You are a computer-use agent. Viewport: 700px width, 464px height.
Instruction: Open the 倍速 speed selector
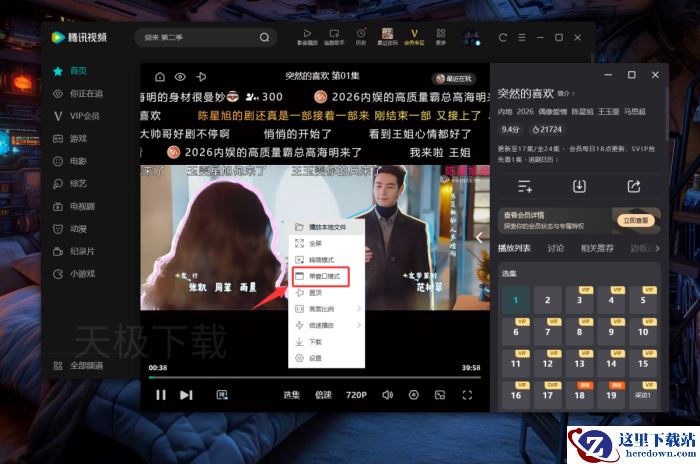323,395
